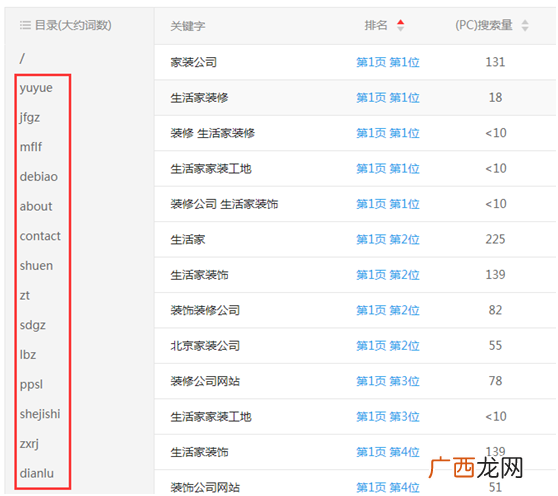Click search volume 18 for 生活家装修

coord(495,97)
